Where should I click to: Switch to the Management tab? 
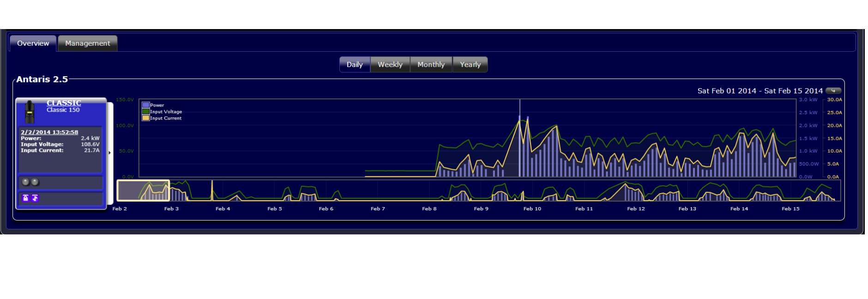click(x=87, y=43)
